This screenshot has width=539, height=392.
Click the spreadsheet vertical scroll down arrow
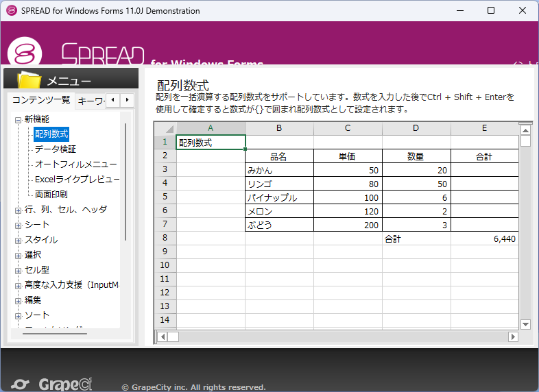pyautogui.click(x=525, y=324)
